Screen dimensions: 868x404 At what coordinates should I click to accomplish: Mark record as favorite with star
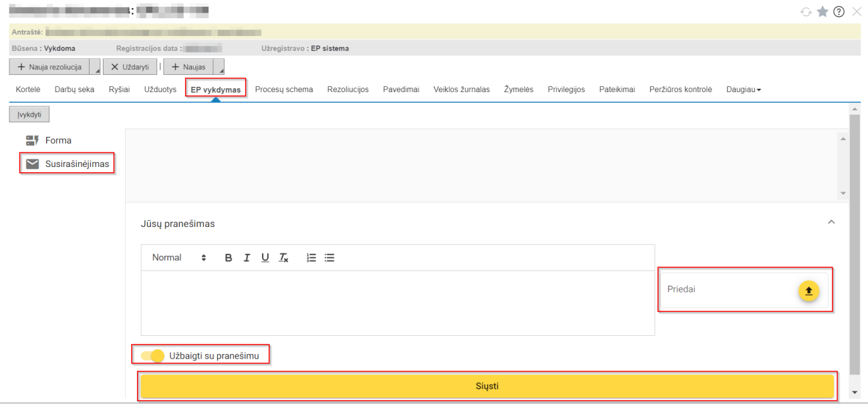point(823,11)
